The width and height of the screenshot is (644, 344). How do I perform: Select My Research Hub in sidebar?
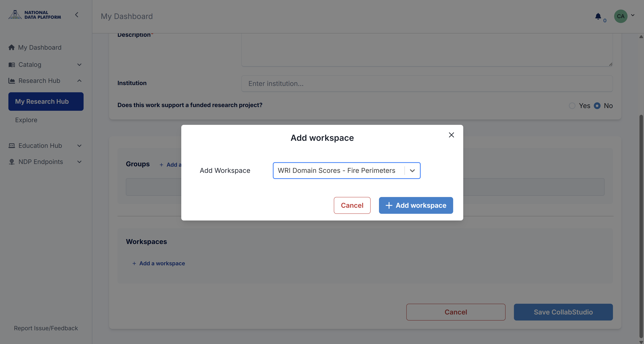click(46, 102)
